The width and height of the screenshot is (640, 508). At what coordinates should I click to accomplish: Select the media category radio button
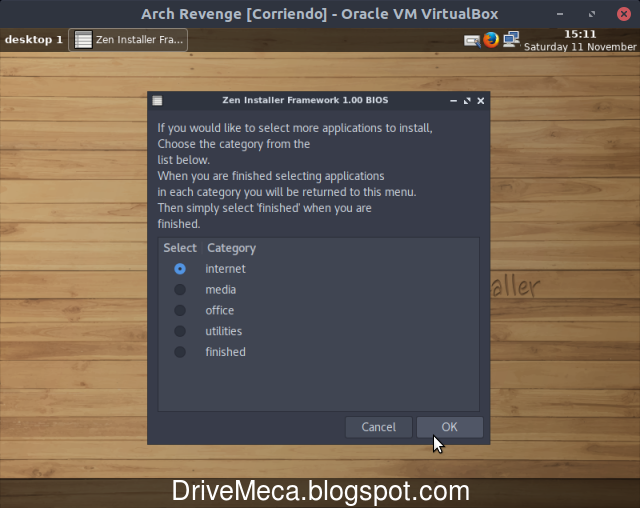pos(180,290)
